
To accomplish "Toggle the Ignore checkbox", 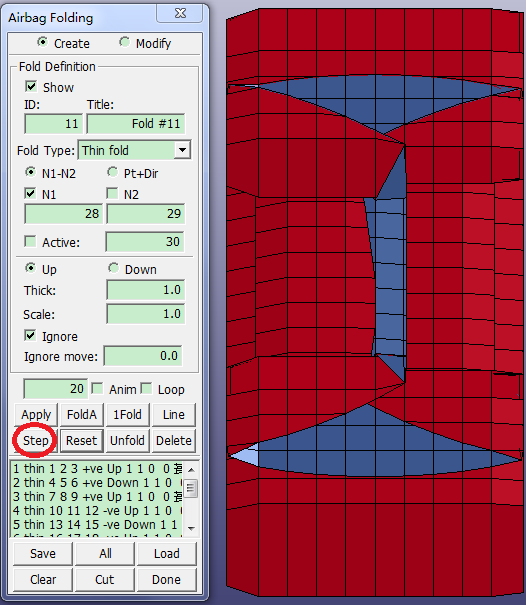I will click(x=30, y=335).
